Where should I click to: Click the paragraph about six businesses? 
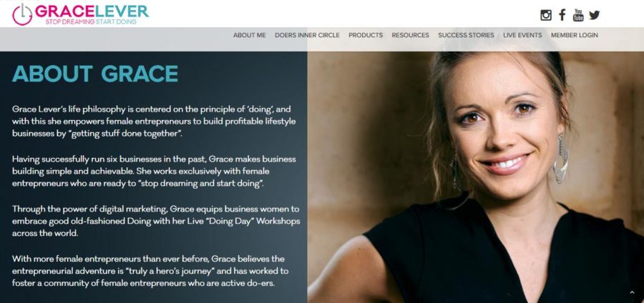pos(154,171)
